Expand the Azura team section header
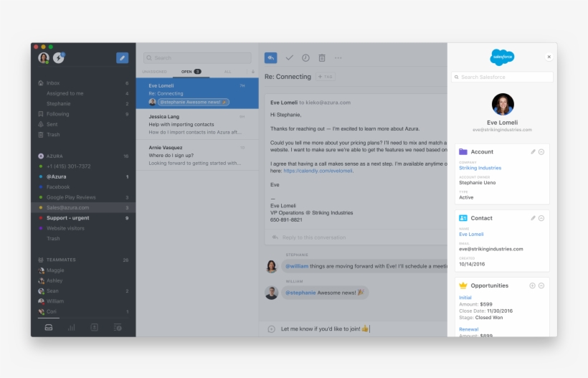The image size is (588, 378). click(x=83, y=156)
